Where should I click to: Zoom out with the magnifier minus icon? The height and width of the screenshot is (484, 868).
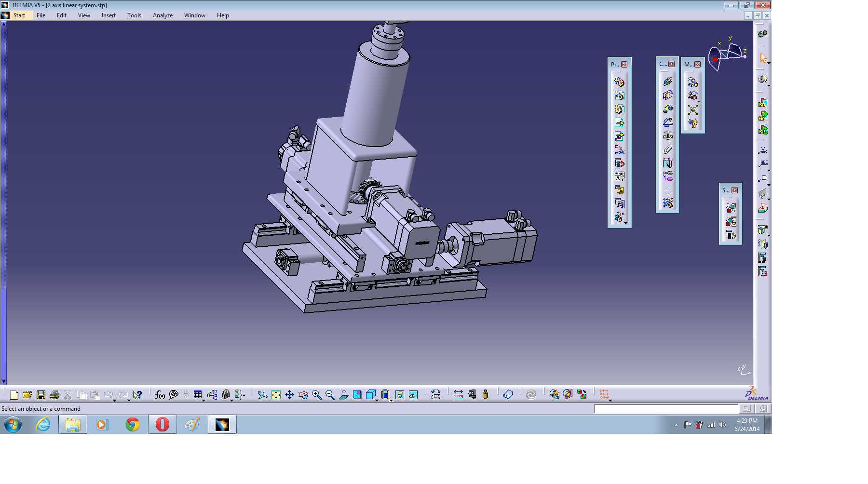click(x=330, y=395)
